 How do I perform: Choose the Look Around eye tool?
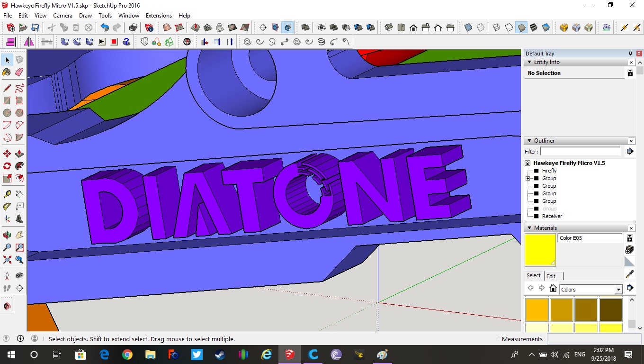click(x=19, y=275)
